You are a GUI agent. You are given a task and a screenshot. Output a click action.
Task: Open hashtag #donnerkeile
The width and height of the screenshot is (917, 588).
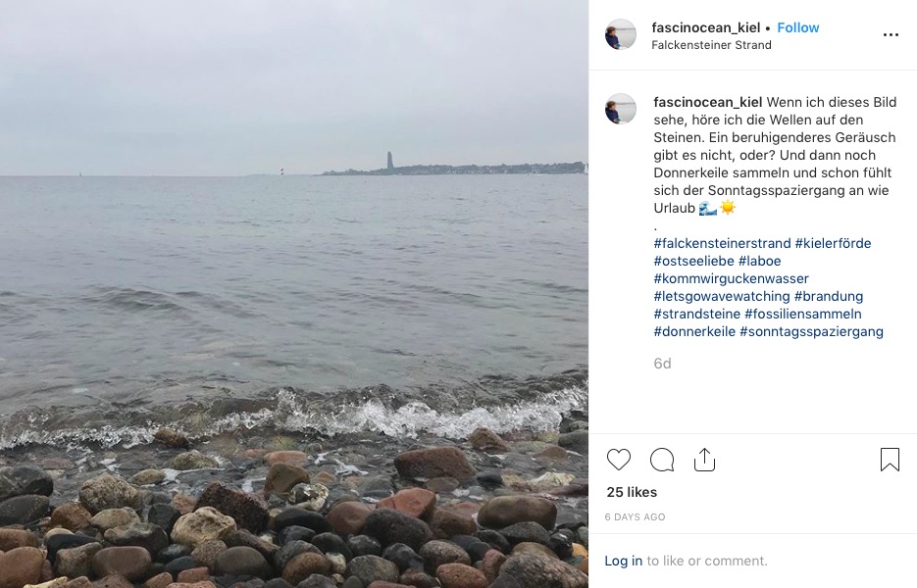click(x=694, y=331)
